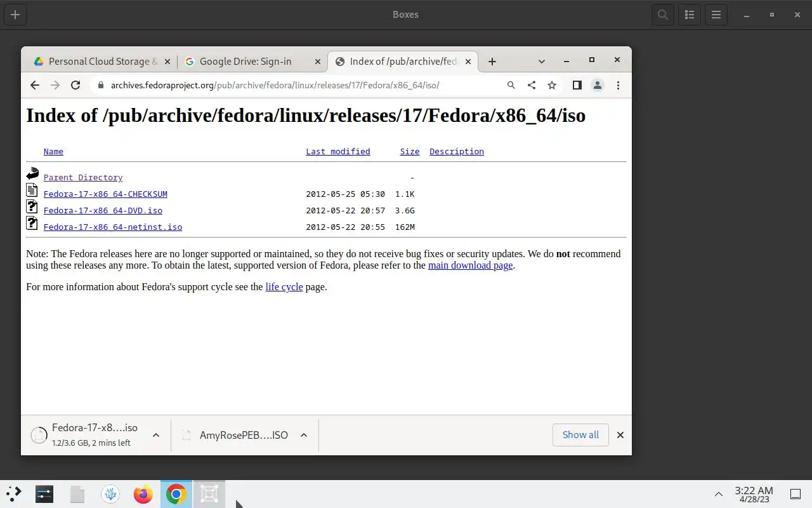812x508 pixels.
Task: Open the files icon in taskbar
Action: 77,494
